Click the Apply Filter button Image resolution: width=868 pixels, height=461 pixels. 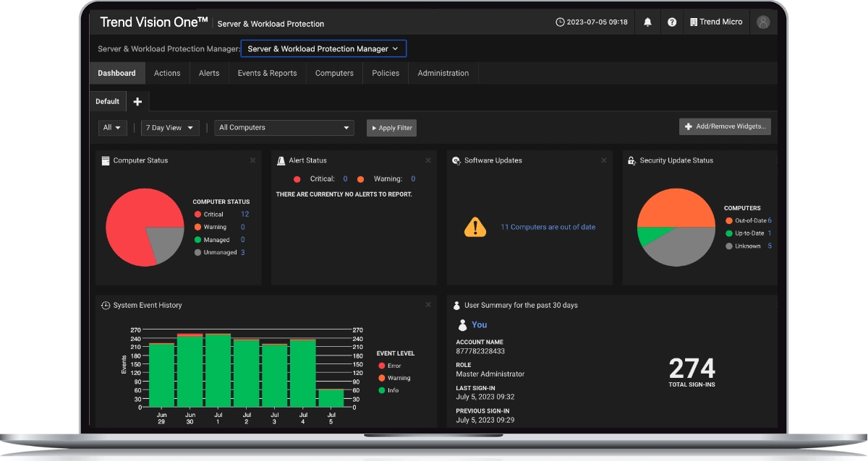[391, 128]
